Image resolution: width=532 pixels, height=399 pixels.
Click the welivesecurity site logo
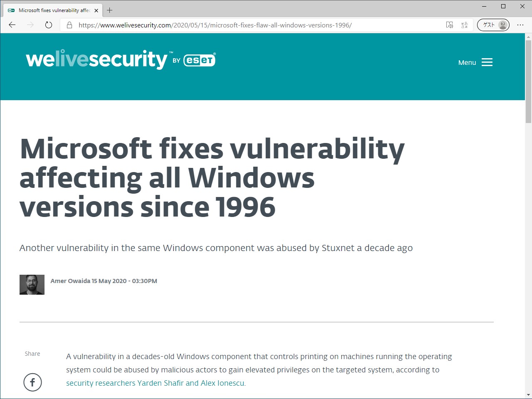pyautogui.click(x=96, y=59)
